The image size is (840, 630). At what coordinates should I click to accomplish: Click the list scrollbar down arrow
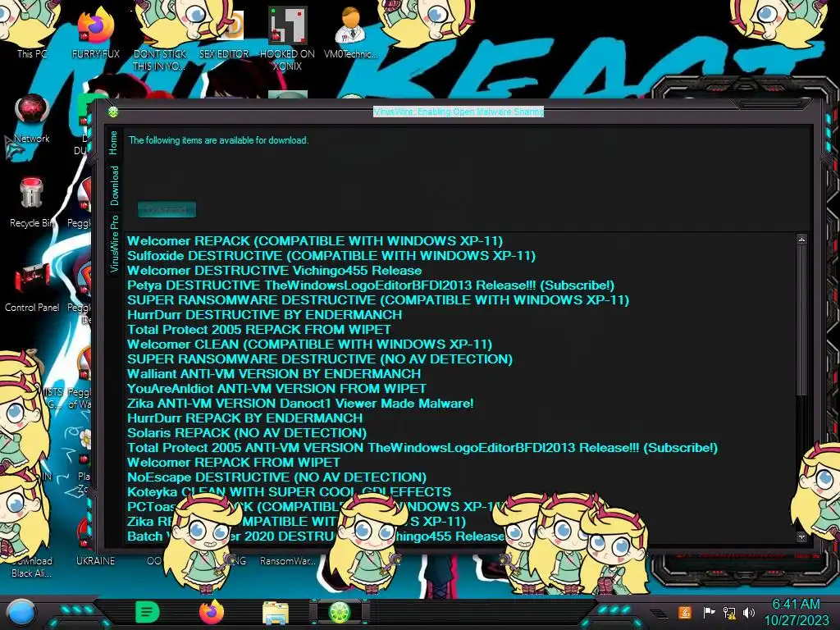[801, 536]
